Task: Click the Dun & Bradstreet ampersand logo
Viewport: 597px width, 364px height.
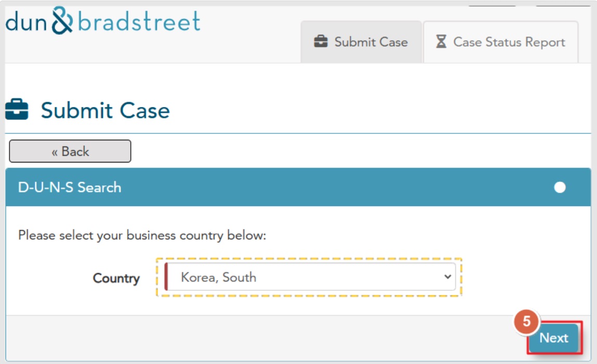Action: (62, 21)
